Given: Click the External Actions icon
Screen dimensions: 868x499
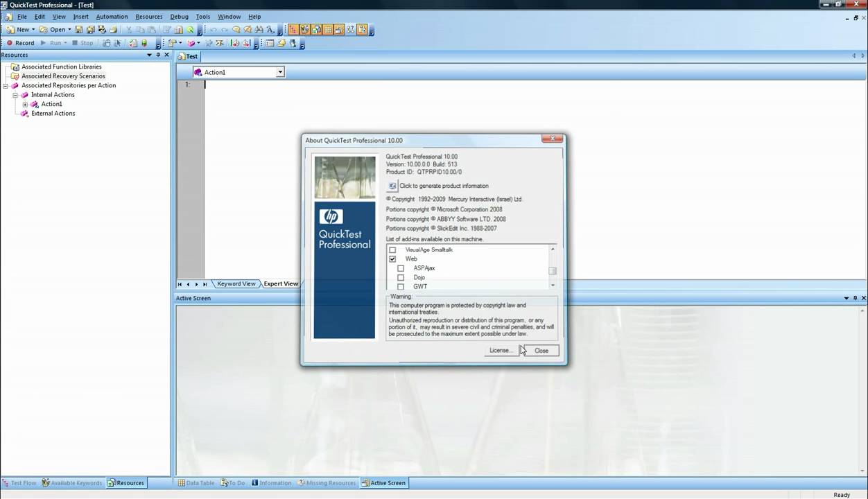Looking at the screenshot, I should (x=25, y=114).
